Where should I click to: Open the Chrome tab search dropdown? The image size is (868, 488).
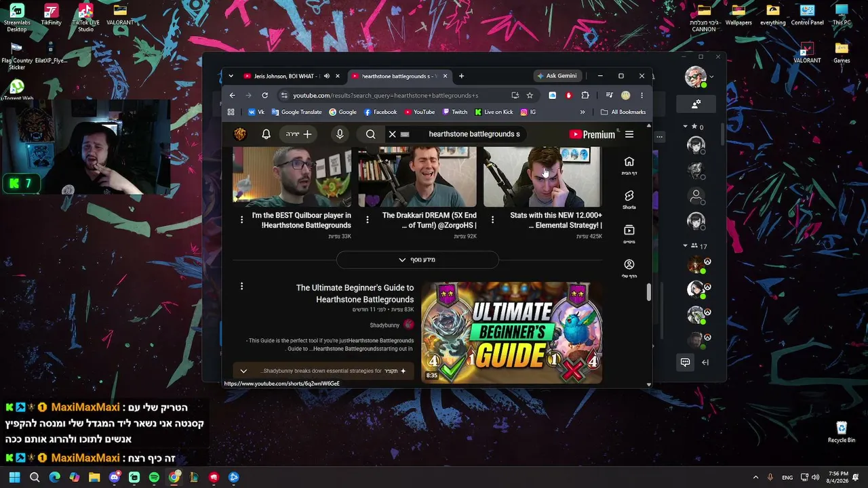pyautogui.click(x=231, y=76)
